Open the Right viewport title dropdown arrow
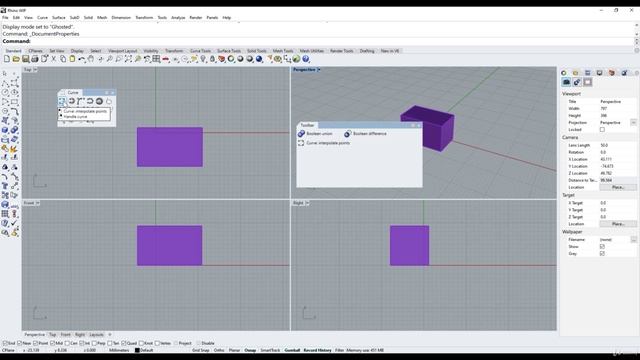This screenshot has height=360, width=640. (x=307, y=203)
